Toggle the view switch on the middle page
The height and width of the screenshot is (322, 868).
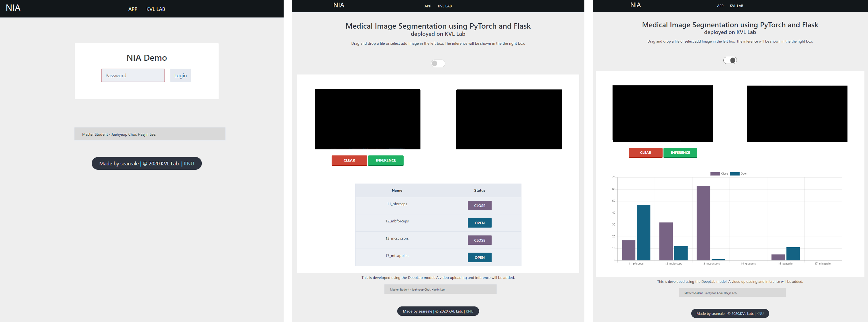click(438, 63)
